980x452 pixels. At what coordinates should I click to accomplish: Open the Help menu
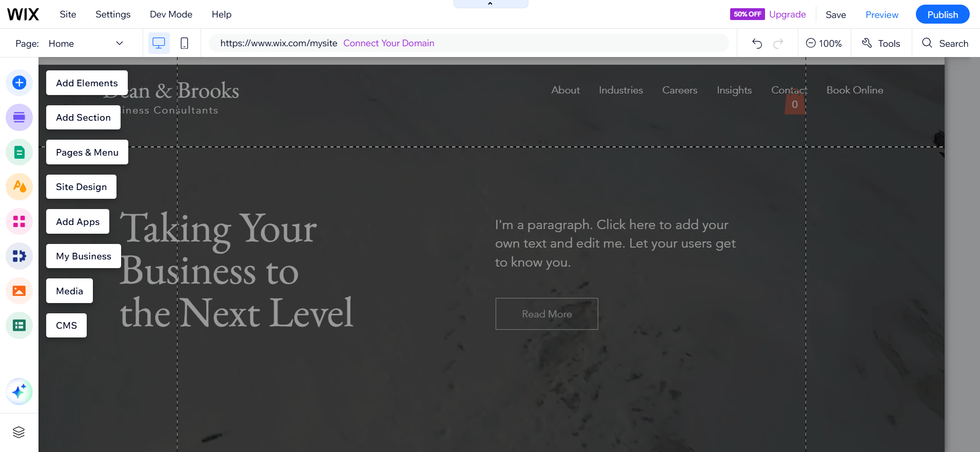tap(222, 14)
